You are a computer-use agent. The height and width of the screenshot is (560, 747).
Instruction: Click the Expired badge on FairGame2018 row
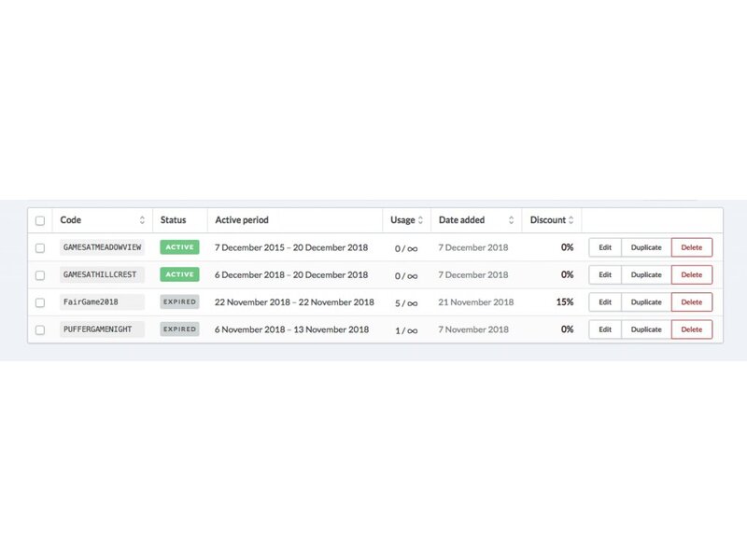[179, 301]
